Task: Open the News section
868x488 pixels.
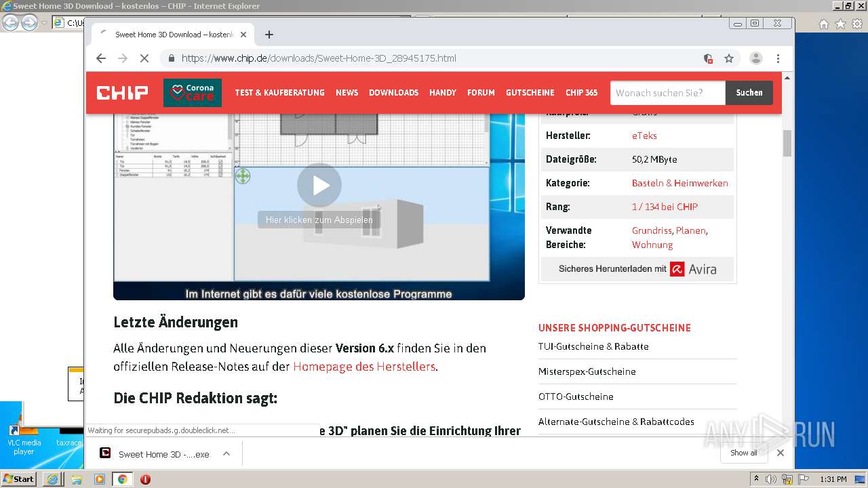Action: (x=347, y=93)
